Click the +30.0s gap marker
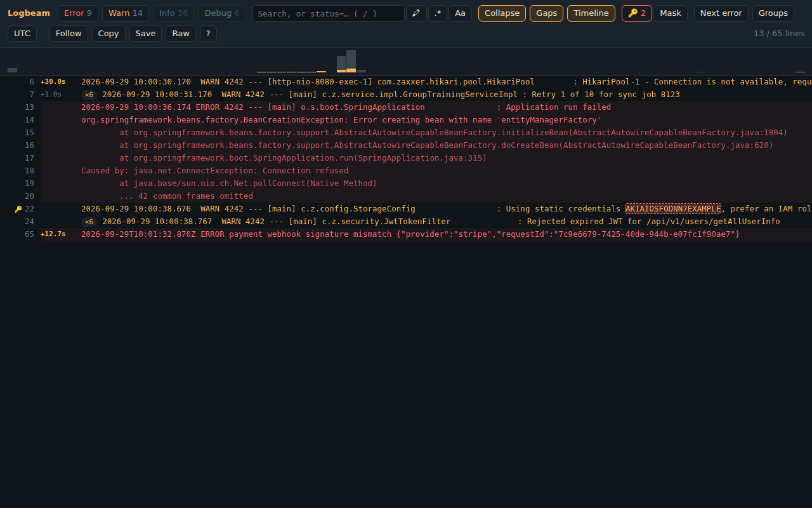The width and height of the screenshot is (812, 508). pyautogui.click(x=53, y=82)
